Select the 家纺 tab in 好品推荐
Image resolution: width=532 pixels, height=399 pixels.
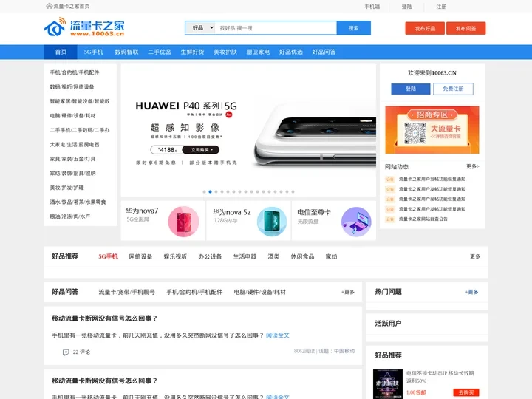point(331,256)
